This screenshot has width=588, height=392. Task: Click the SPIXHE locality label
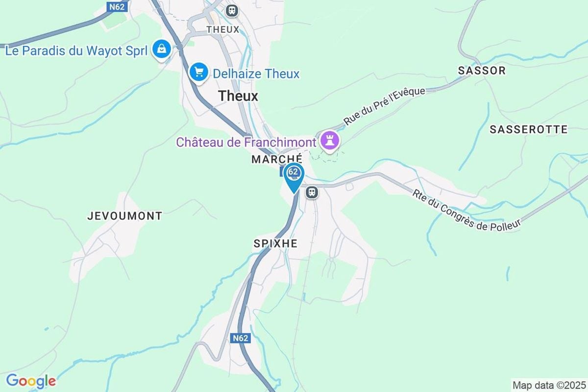(275, 243)
